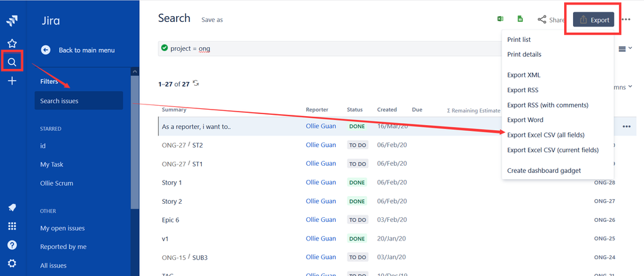Click the JQL query field with project = ong
Viewport: 644px width, 276px height.
tap(329, 48)
